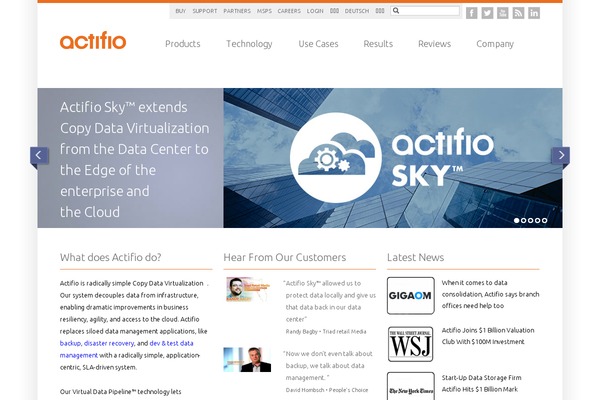
Task: Go to previous carousel slide
Action: (x=39, y=155)
